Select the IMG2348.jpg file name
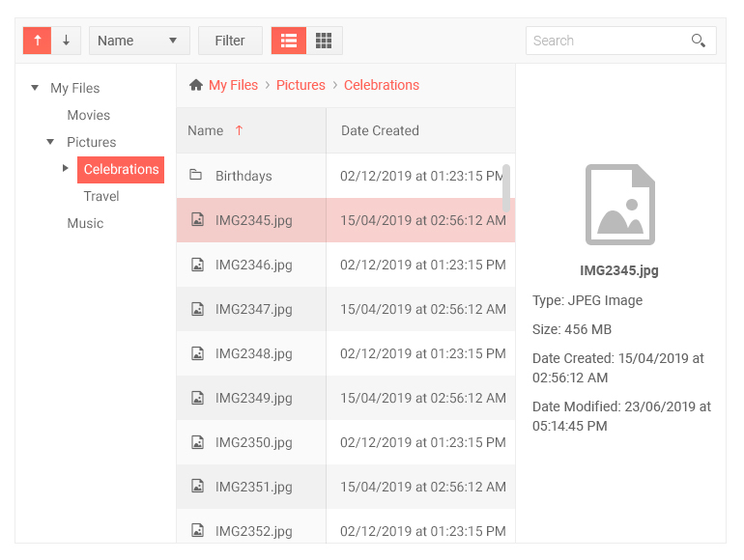The width and height of the screenshot is (744, 560). tap(254, 354)
